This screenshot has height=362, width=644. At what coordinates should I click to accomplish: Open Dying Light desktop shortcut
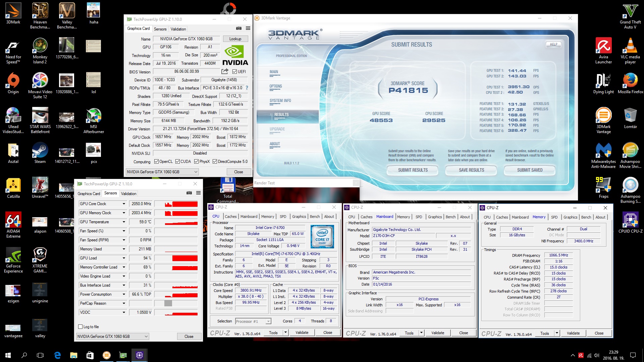pyautogui.click(x=603, y=83)
